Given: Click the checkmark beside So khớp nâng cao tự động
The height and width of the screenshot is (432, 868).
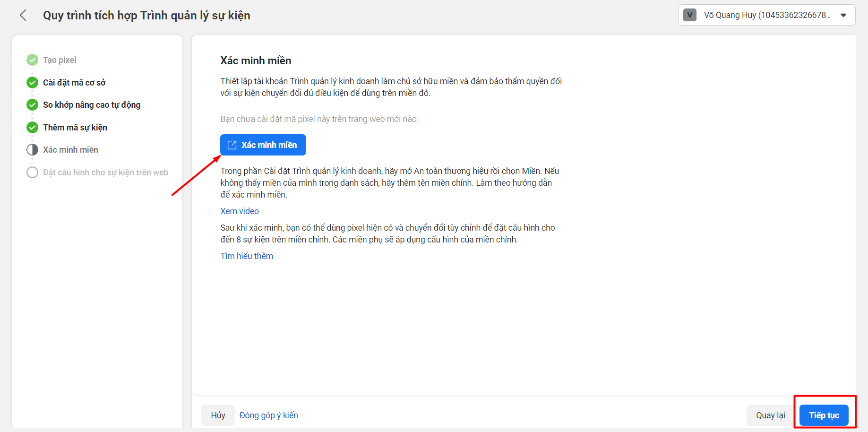Looking at the screenshot, I should click(x=32, y=105).
